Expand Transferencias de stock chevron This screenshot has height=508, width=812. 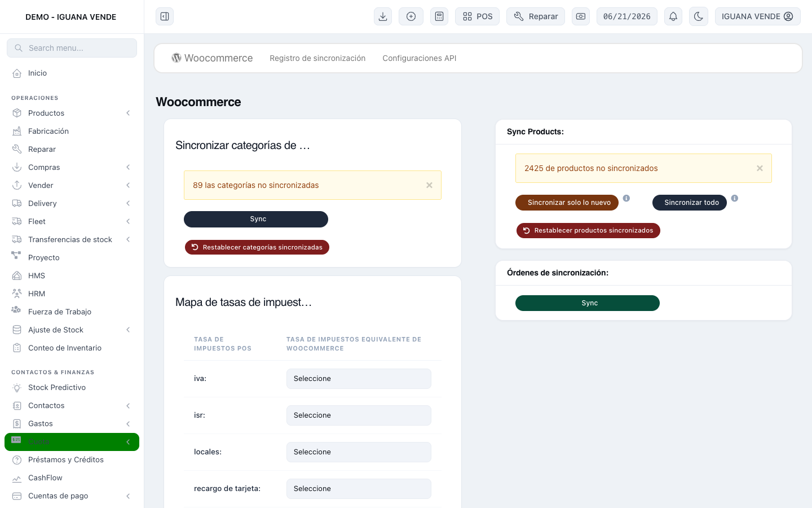tap(128, 239)
